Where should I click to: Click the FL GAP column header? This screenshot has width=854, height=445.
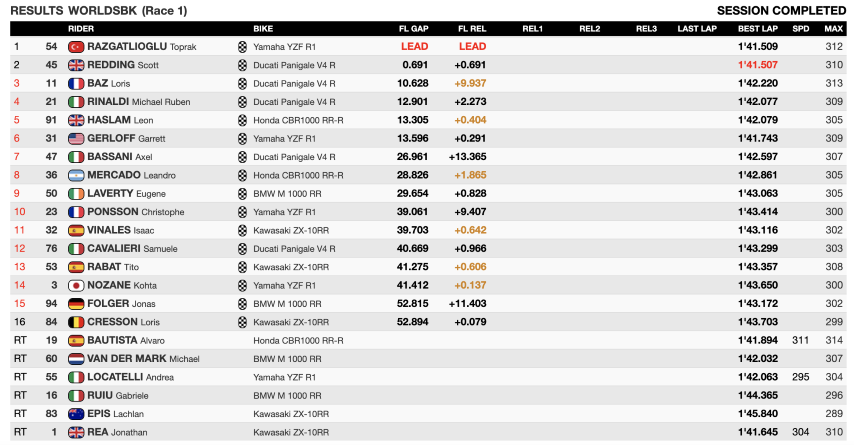413,29
